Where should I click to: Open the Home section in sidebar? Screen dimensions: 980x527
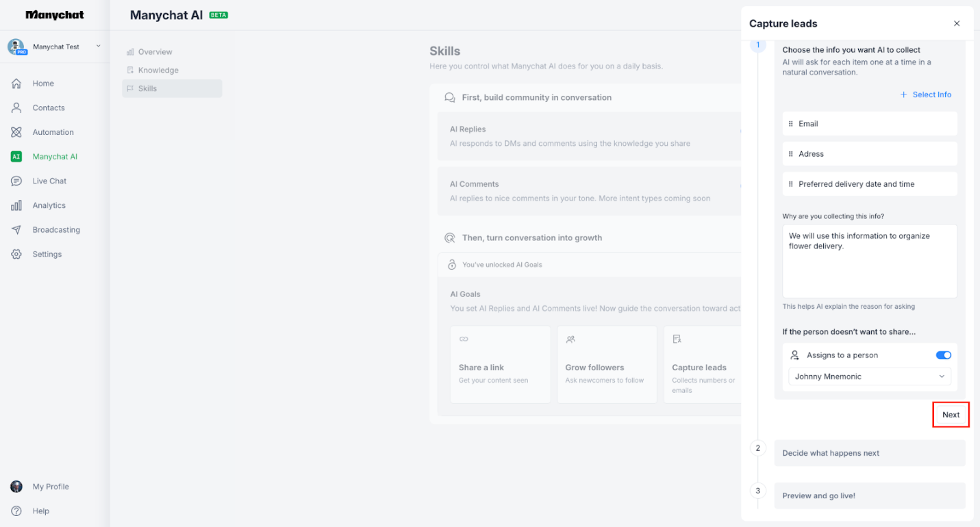[x=42, y=83]
